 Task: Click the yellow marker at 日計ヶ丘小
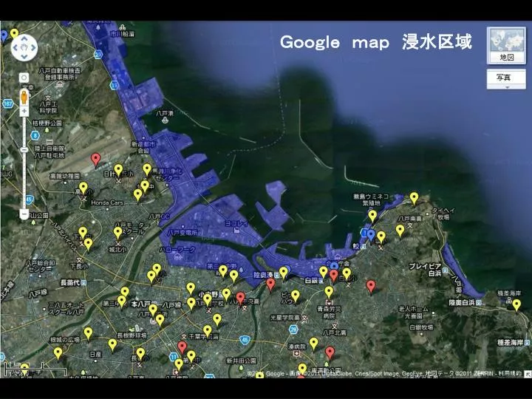[118, 170]
